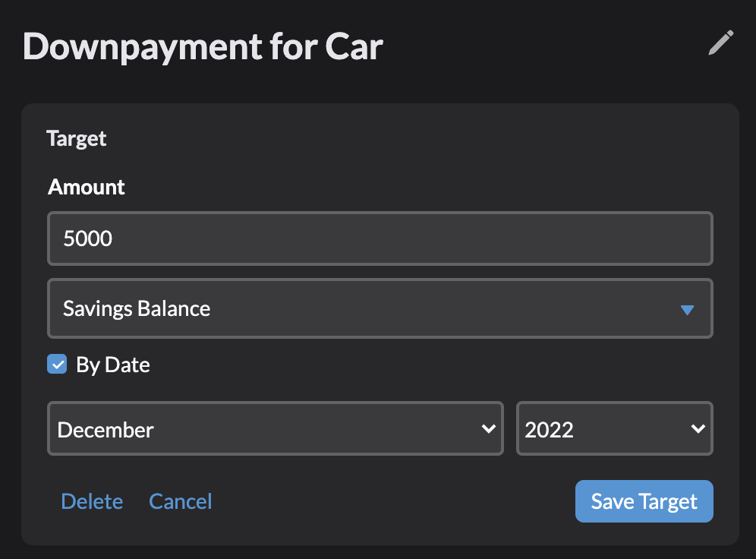Open the year selector showing 2022
This screenshot has height=559, width=756.
(x=614, y=428)
